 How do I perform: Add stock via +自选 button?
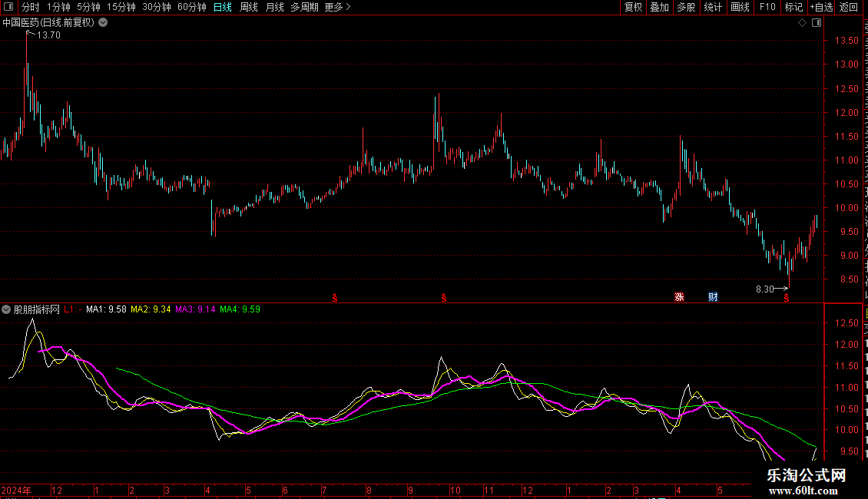821,7
